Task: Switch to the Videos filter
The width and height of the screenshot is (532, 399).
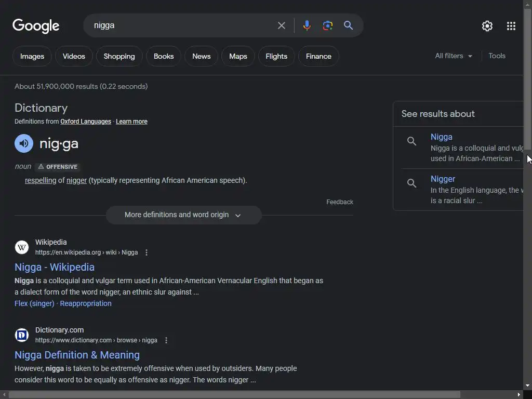Action: click(x=74, y=56)
